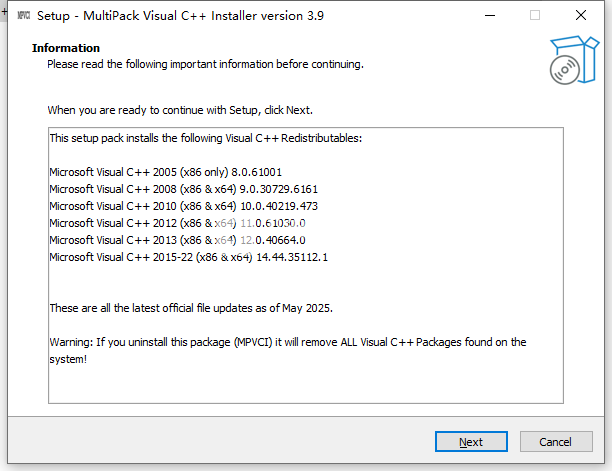Click the Visual C++ 2010 version line

tap(183, 206)
